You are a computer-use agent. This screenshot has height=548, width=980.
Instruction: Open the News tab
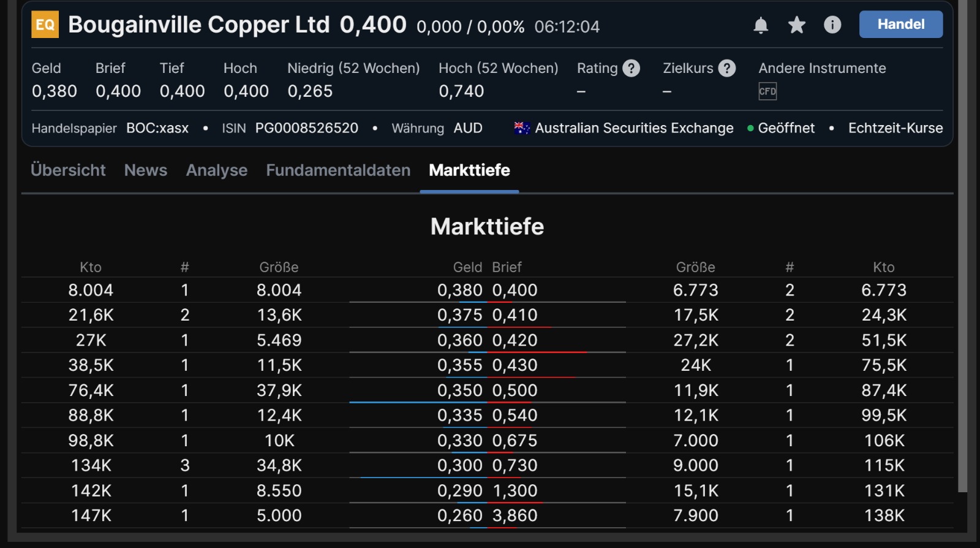(x=146, y=170)
